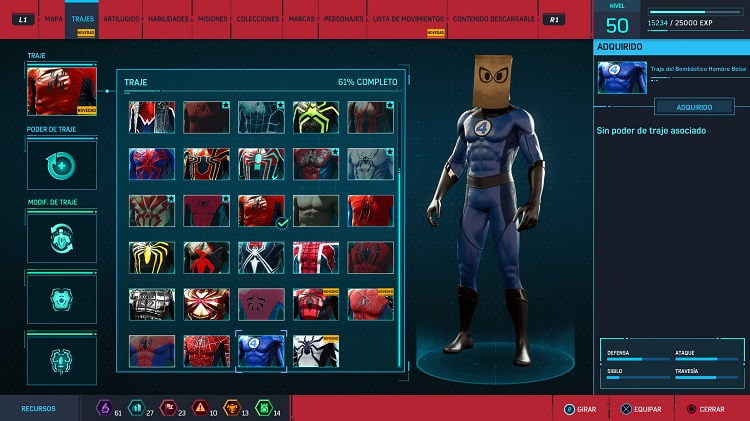This screenshot has width=750, height=421.
Task: Select the TRAJES tab
Action: pyautogui.click(x=82, y=19)
